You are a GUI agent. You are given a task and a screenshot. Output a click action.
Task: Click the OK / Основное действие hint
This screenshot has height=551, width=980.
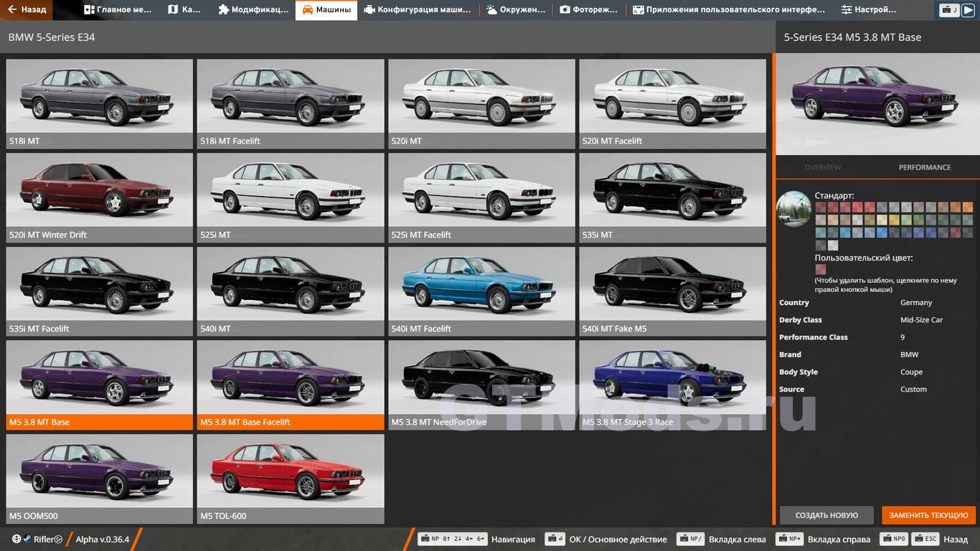point(606,540)
